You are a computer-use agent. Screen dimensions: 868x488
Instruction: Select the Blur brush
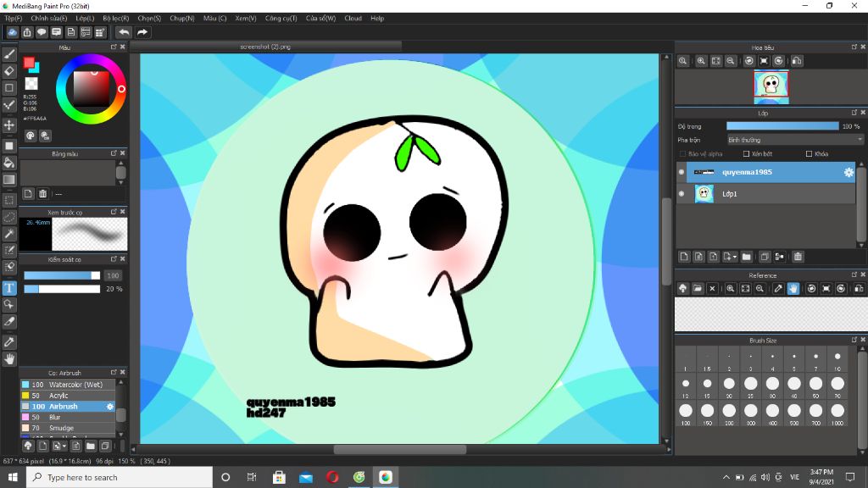(x=68, y=417)
